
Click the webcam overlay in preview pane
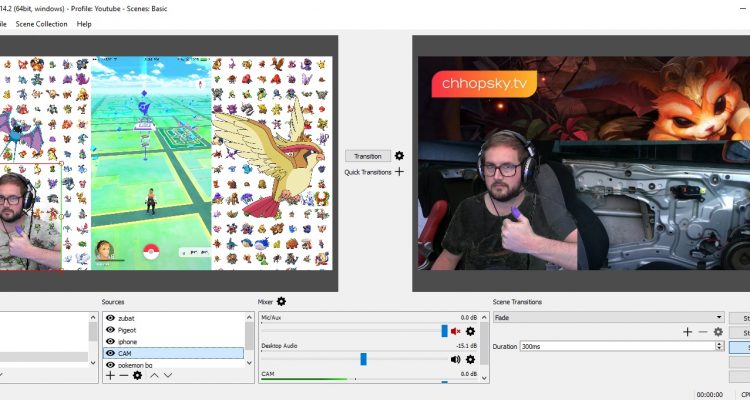(x=31, y=217)
